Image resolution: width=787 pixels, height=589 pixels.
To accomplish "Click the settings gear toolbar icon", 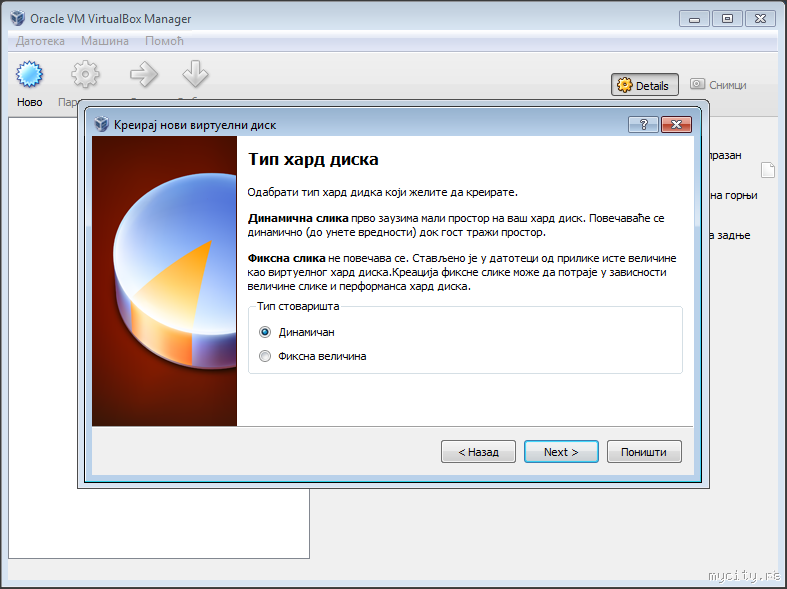I will point(85,74).
